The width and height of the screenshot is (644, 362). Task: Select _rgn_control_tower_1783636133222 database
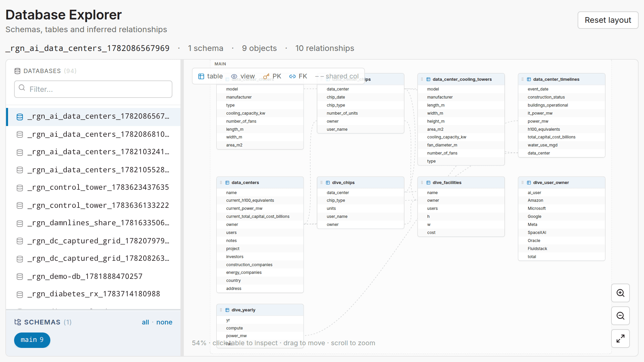(x=94, y=205)
